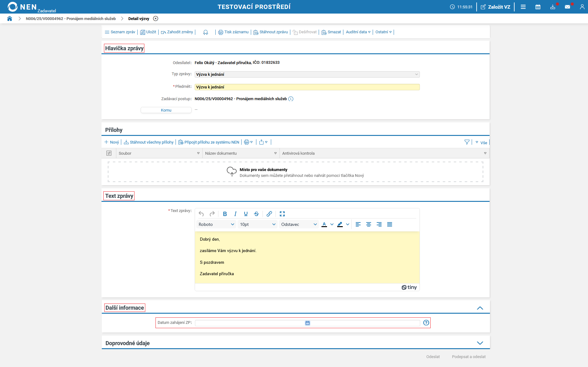Open the date picker calendar icon
The width and height of the screenshot is (588, 367).
point(308,323)
